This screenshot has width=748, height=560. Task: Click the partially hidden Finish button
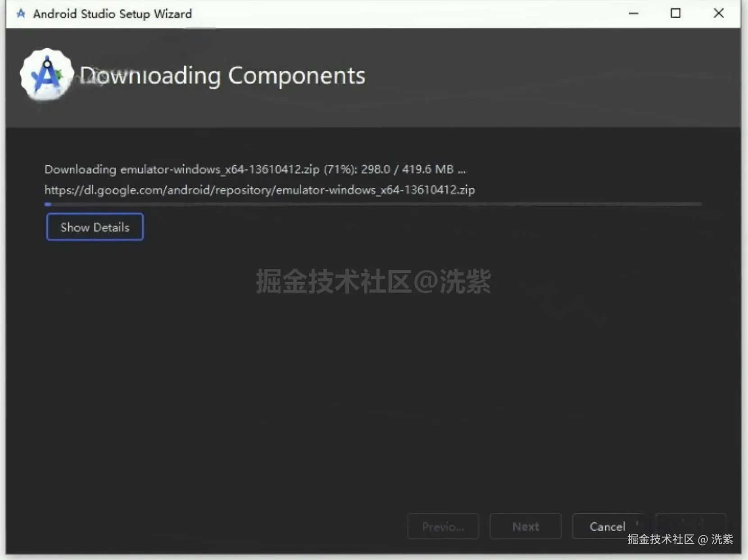click(x=691, y=526)
